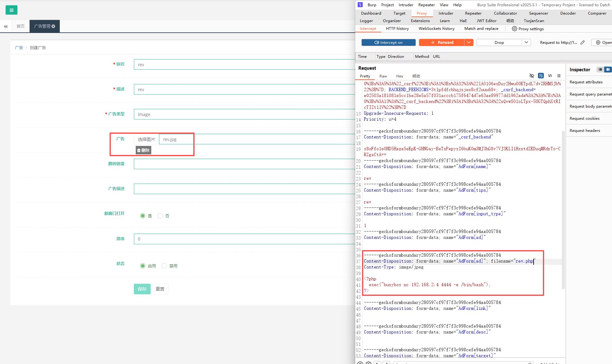Select the 禁用 status radio button

[x=164, y=266]
